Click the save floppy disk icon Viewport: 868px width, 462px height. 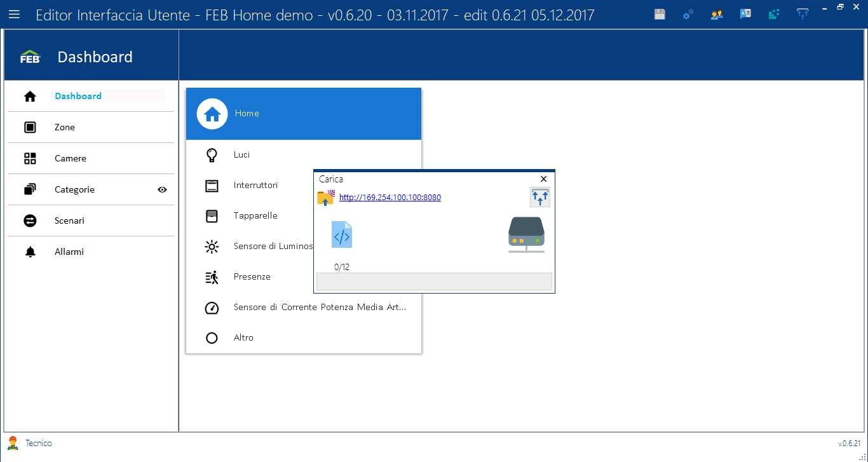(660, 15)
